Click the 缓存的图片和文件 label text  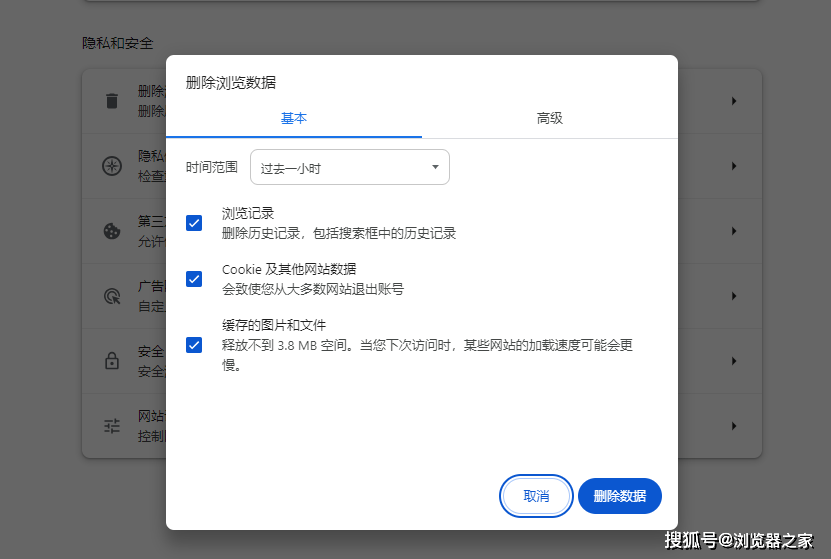click(x=273, y=325)
